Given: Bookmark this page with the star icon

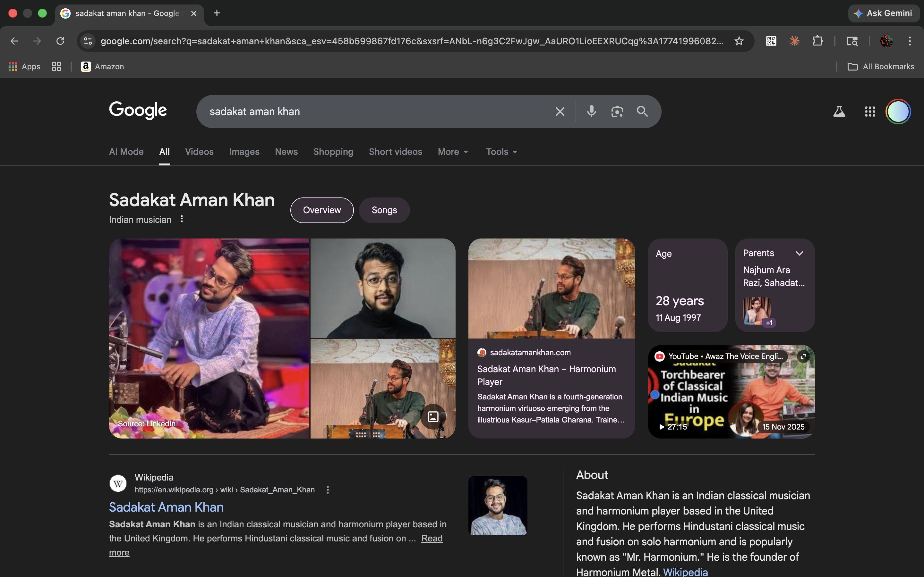Looking at the screenshot, I should coord(739,41).
